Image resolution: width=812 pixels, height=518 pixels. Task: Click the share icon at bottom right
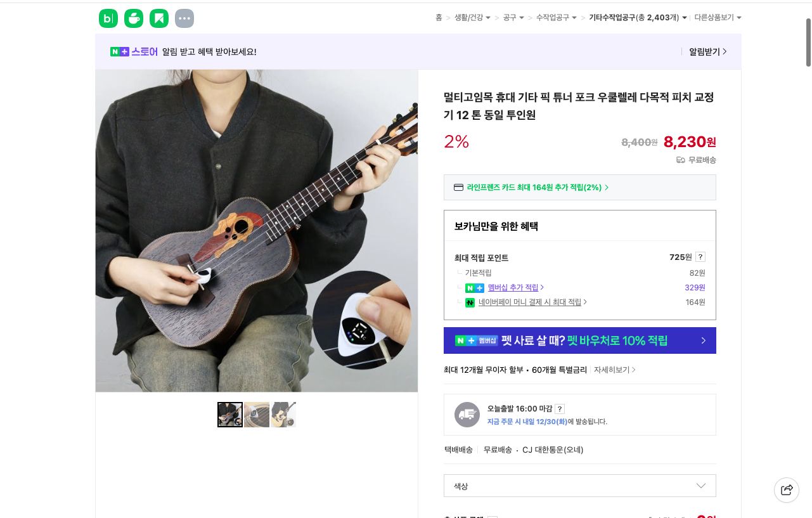click(x=787, y=490)
